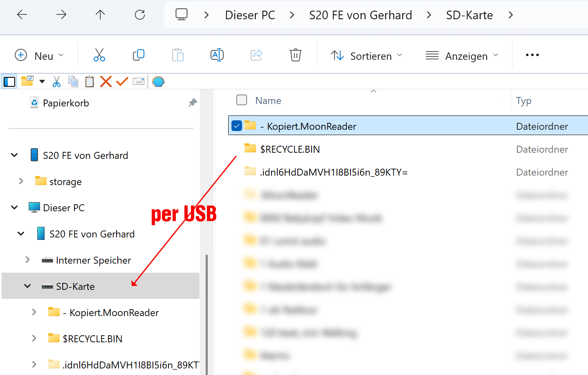Click SD-Karte in the breadcrumb path
Viewport: 588px width, 375px height.
point(469,15)
